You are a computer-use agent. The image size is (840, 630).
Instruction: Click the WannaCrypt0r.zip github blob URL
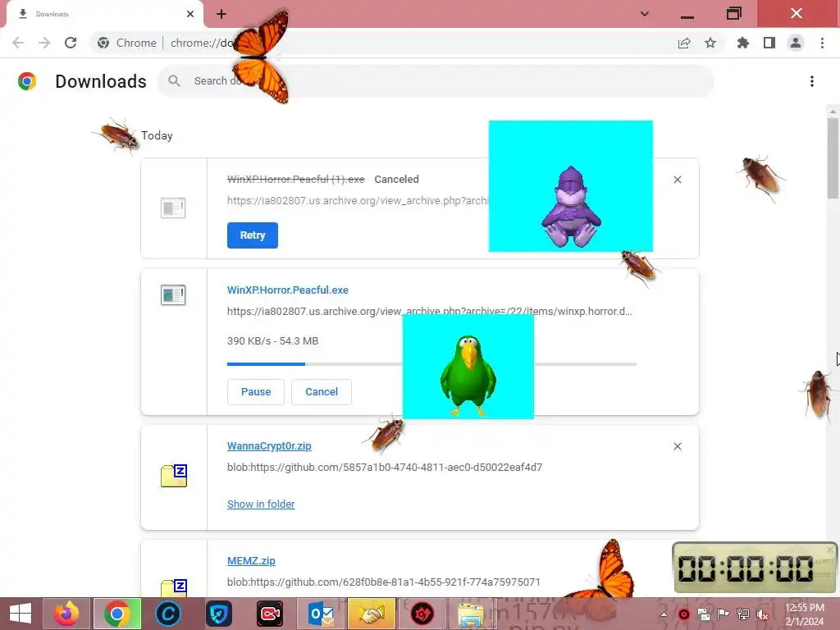[x=385, y=467]
